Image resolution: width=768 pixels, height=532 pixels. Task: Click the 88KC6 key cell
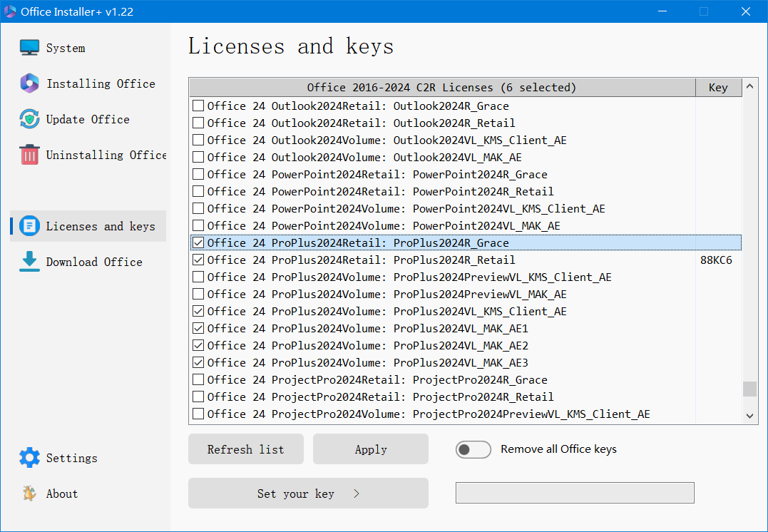click(716, 260)
